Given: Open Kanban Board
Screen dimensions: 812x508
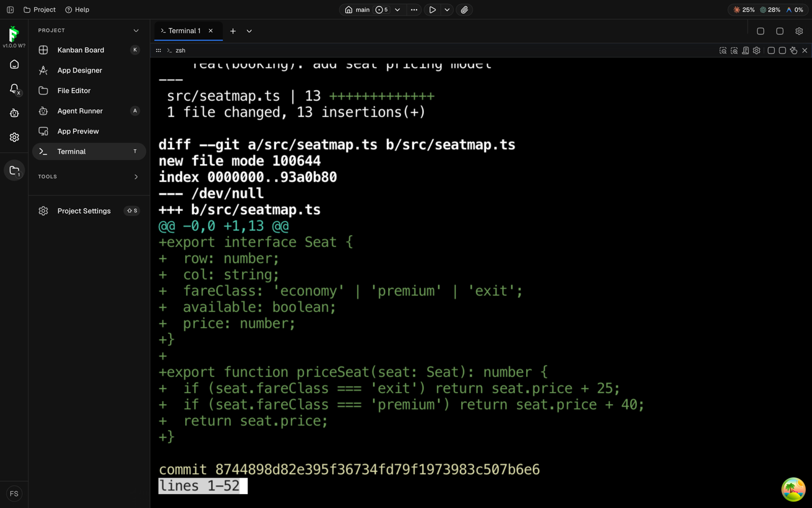Looking at the screenshot, I should pos(89,50).
